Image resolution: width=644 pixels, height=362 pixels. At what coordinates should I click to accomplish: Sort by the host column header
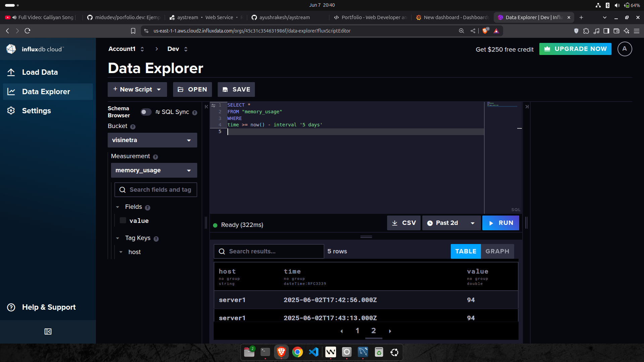click(227, 271)
